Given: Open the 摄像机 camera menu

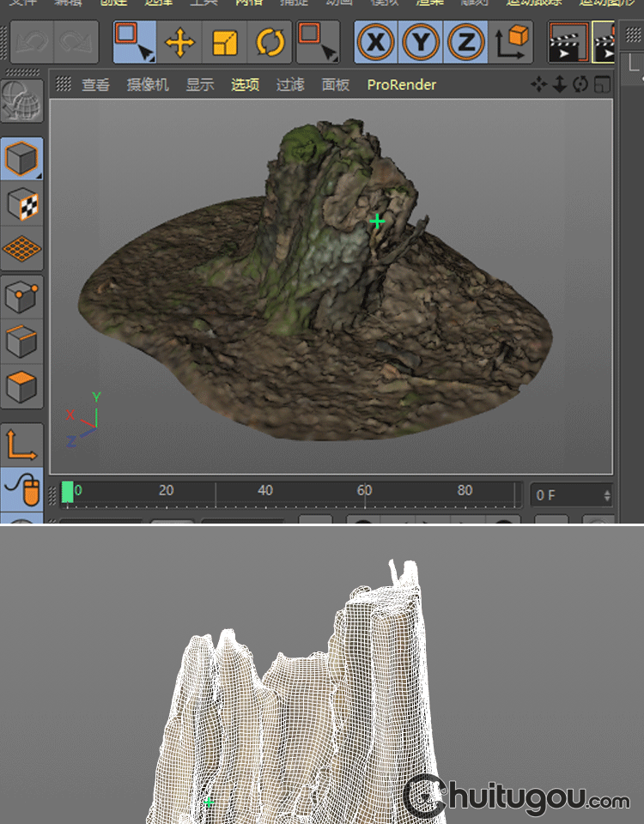Looking at the screenshot, I should [148, 85].
